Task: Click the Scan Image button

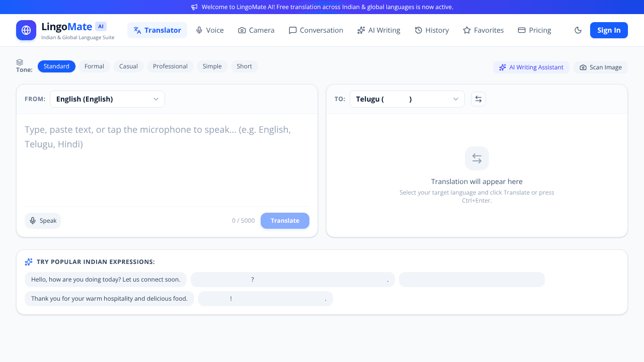Action: tap(601, 67)
